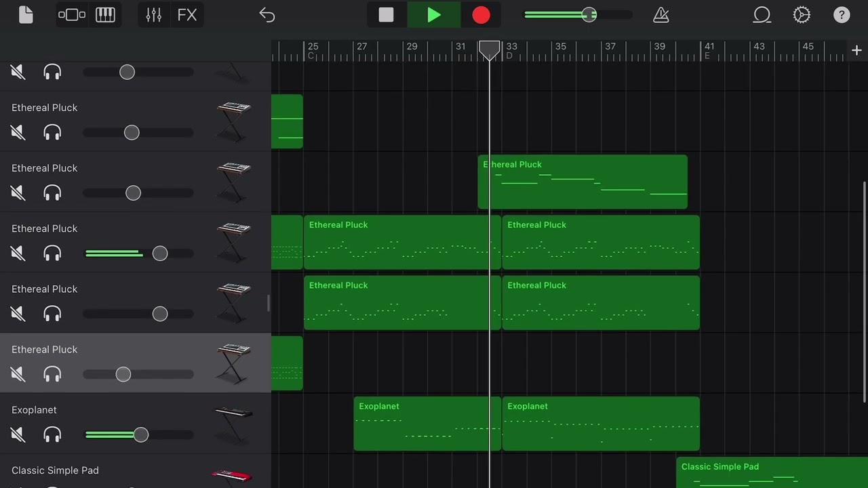Tap instrument icon of highlighted Ethereal Pluck track
This screenshot has width=868, height=488.
[233, 364]
